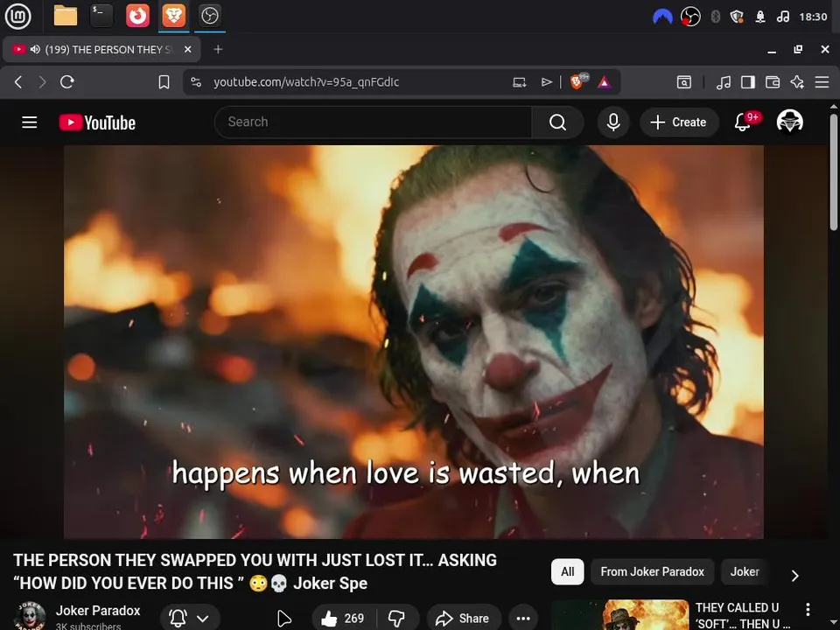This screenshot has height=630, width=840.
Task: Click the send/share arrow icon in address bar
Action: click(x=546, y=82)
